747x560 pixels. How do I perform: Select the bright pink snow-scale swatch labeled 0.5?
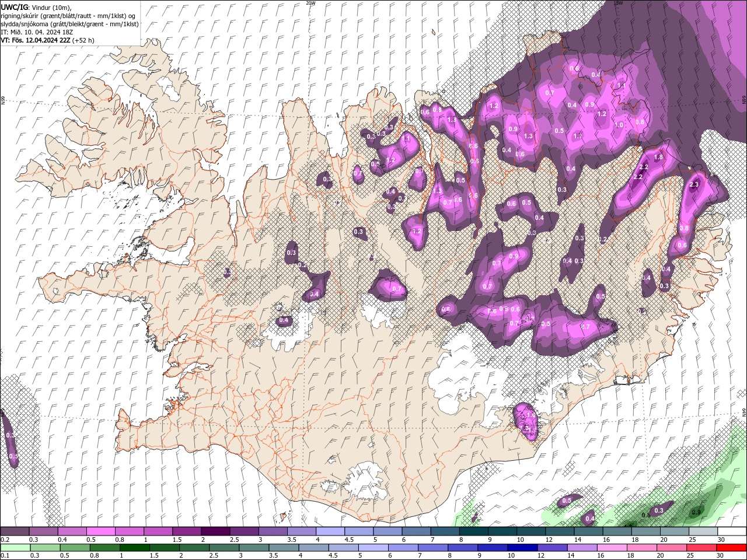[x=100, y=531]
